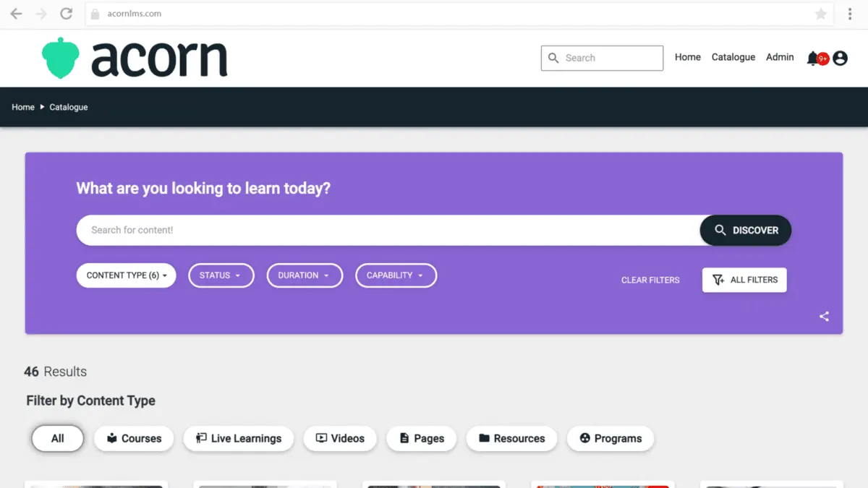Expand the Capability filter dropdown
Image resolution: width=868 pixels, height=488 pixels.
pyautogui.click(x=396, y=275)
